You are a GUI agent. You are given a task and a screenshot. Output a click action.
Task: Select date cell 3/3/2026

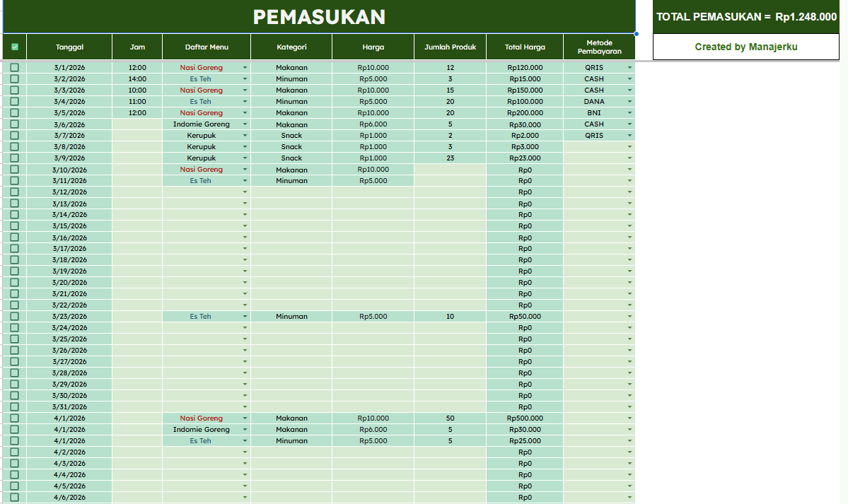(x=69, y=90)
